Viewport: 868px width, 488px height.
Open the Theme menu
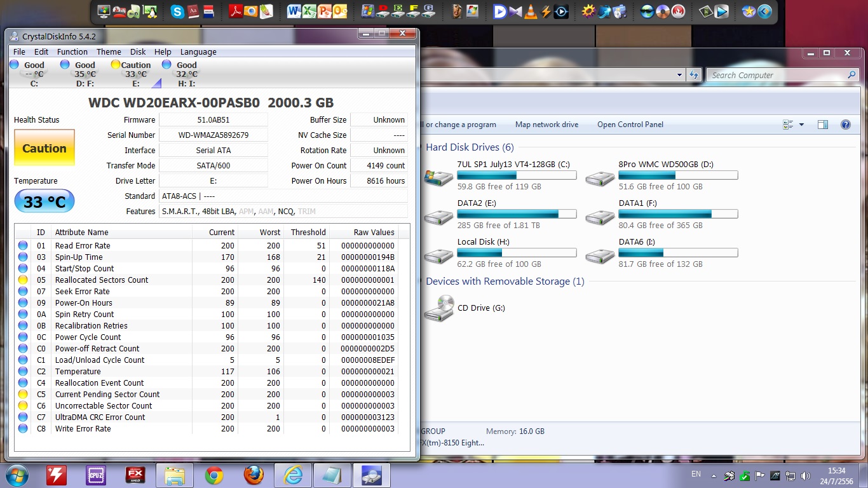coord(109,52)
